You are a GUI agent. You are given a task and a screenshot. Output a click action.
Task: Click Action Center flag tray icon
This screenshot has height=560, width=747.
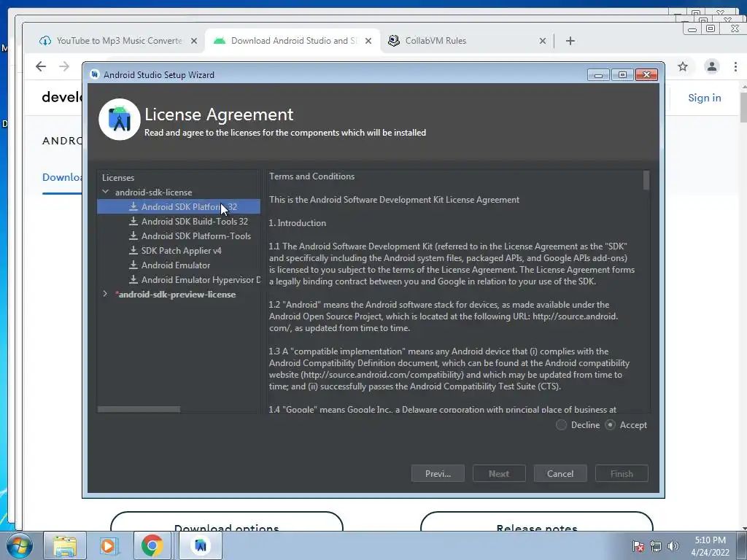pyautogui.click(x=638, y=546)
